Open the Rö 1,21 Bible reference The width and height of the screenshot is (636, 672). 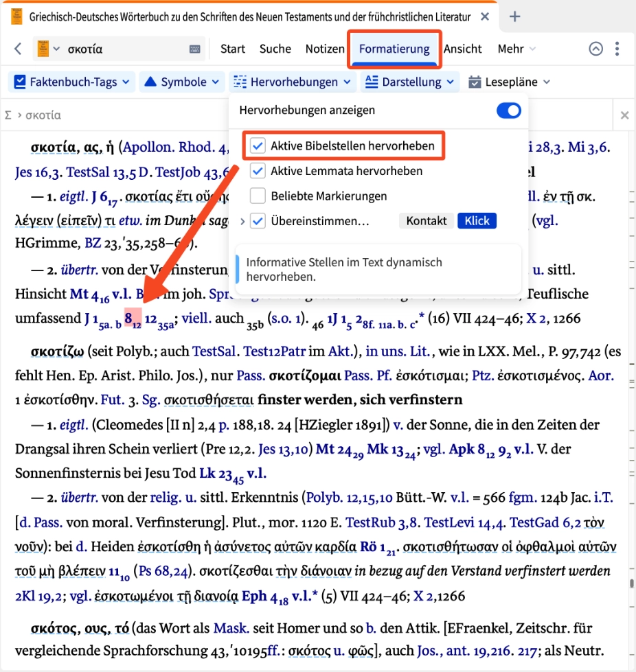[x=377, y=548]
